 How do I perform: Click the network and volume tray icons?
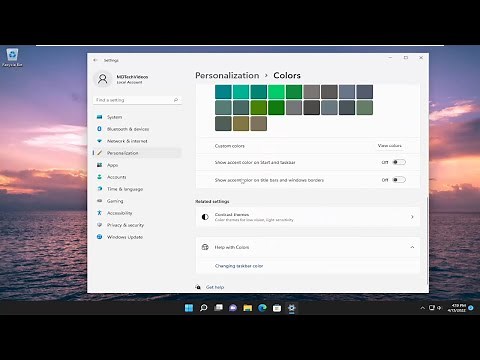(435, 308)
